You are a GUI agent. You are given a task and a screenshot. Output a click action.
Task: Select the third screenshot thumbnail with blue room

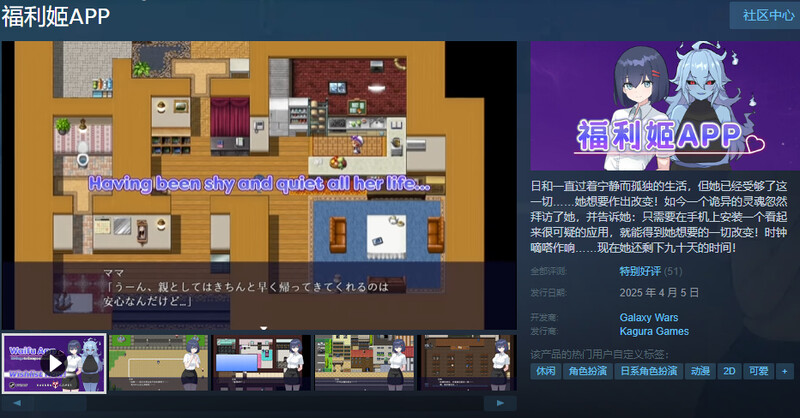[x=261, y=361]
